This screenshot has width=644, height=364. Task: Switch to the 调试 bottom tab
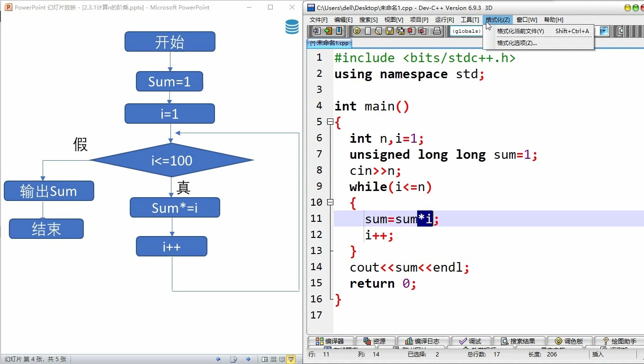471,341
